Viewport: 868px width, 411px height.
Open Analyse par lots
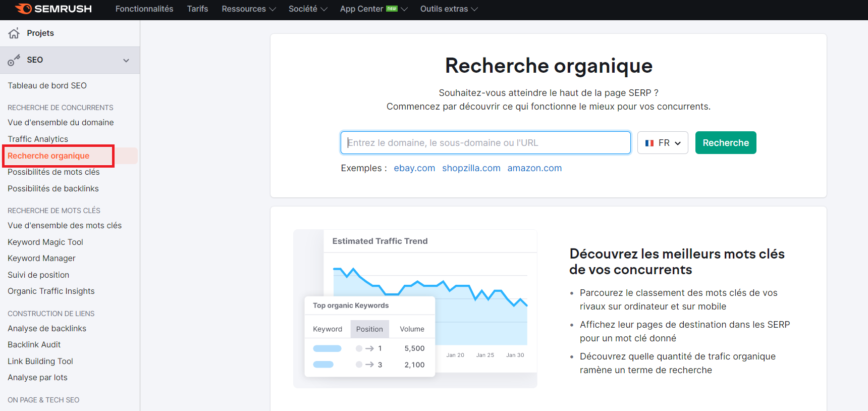point(37,378)
